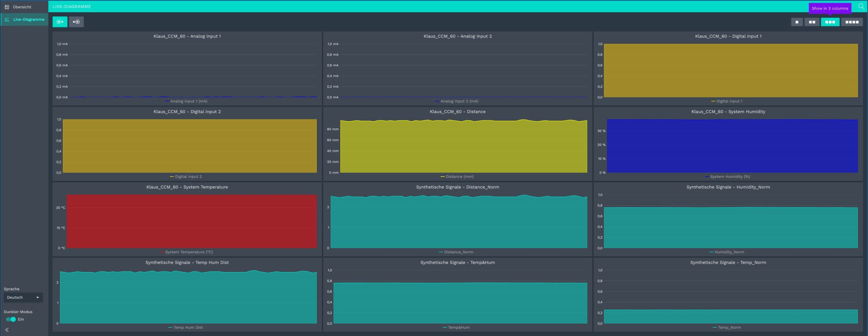Click inside the yellow Distance chart area

point(464,146)
